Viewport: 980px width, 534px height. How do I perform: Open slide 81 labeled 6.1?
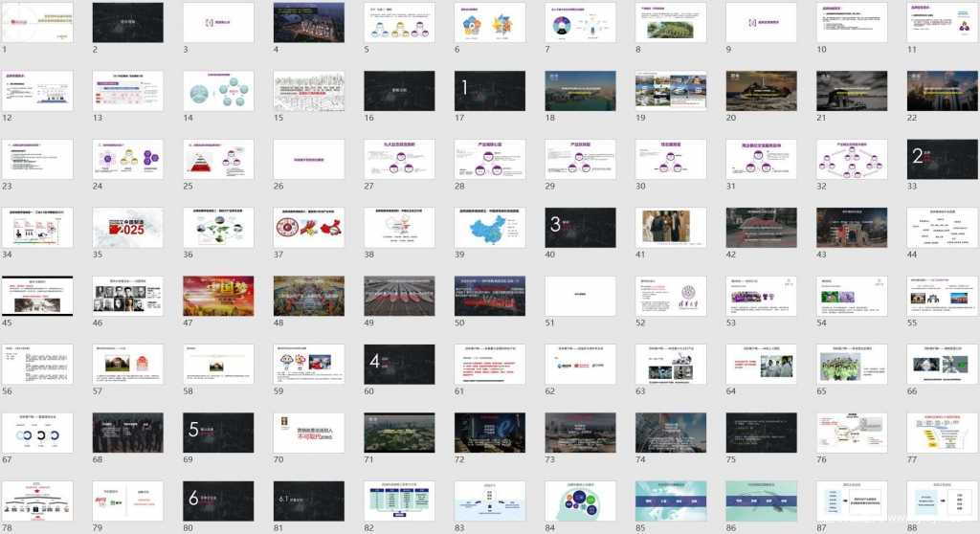tap(310, 501)
